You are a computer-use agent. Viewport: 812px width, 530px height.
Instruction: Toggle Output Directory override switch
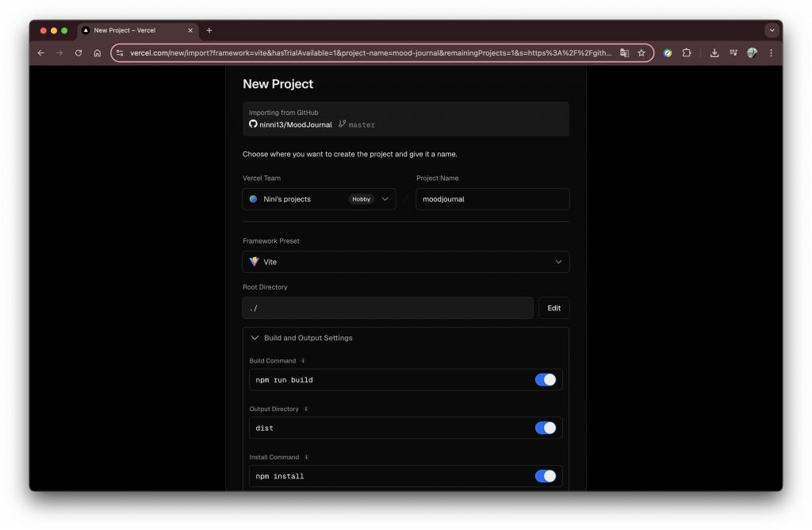(546, 428)
